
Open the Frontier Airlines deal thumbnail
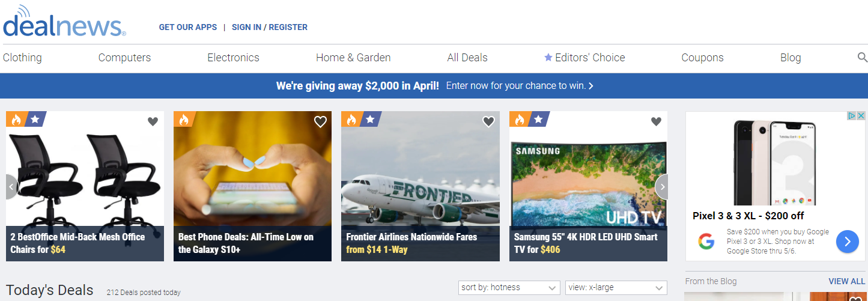point(420,186)
